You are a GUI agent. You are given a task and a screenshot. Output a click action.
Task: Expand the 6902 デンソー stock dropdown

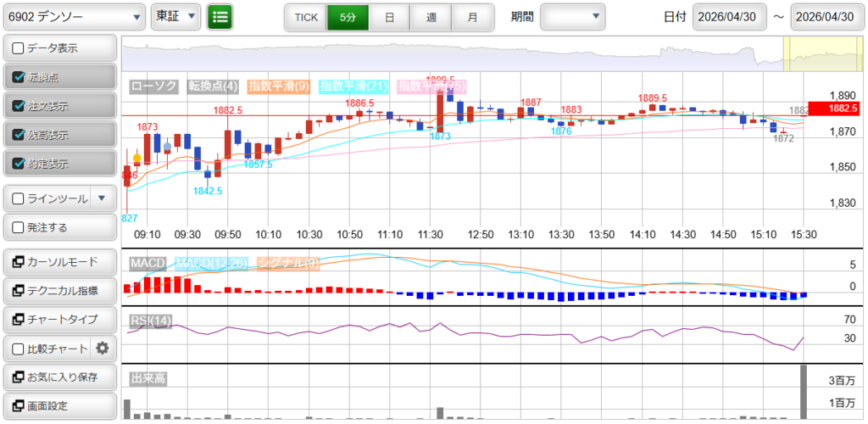click(x=74, y=17)
